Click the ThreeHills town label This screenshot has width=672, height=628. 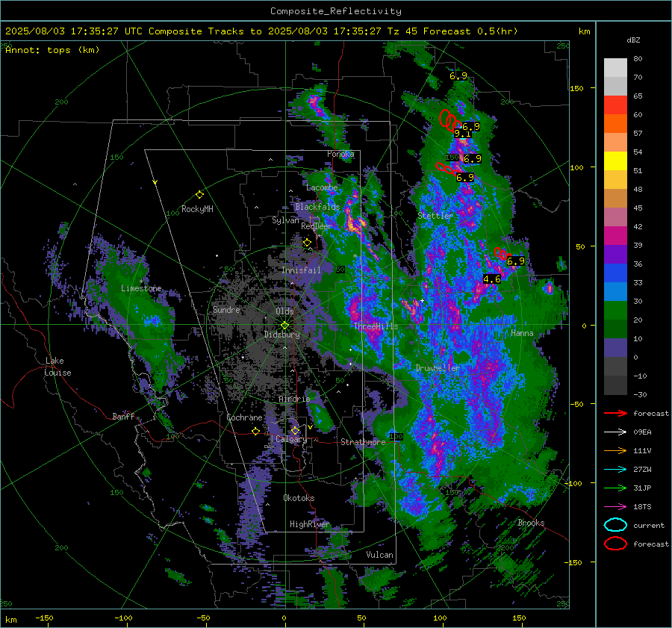(x=376, y=326)
